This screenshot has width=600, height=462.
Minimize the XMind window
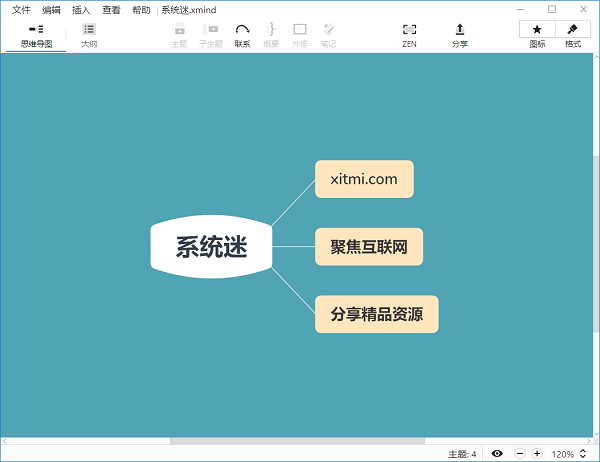520,9
